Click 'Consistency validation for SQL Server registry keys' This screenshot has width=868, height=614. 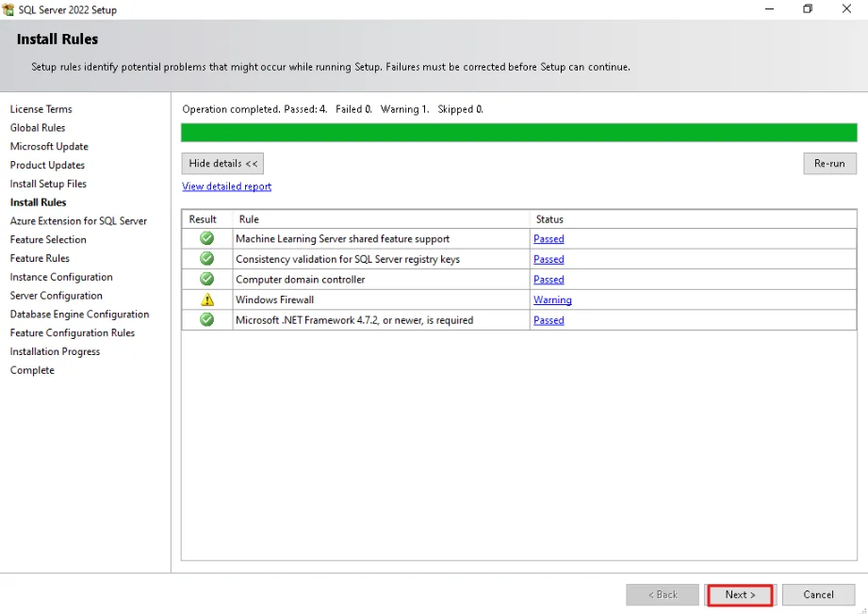(x=348, y=259)
